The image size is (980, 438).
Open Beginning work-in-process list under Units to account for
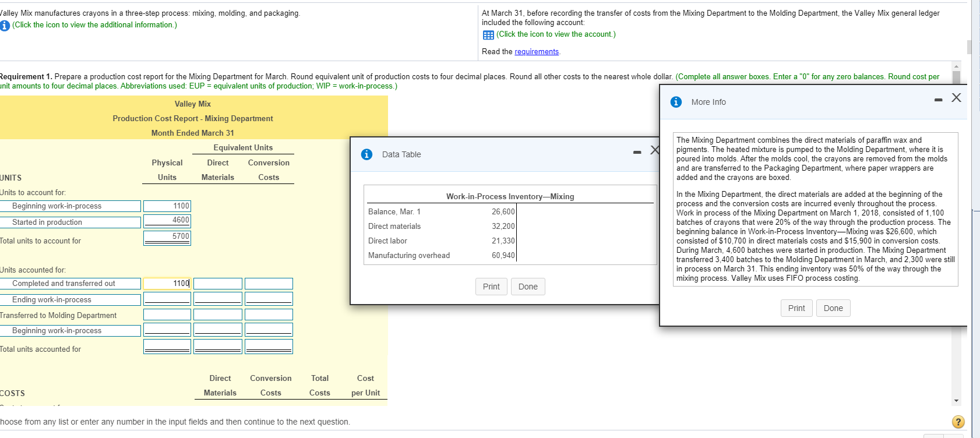[x=70, y=206]
